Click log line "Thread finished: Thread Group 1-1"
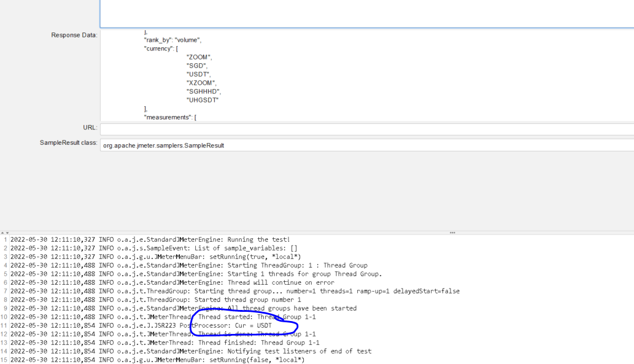Viewport: 634px width, 364px height. 165,343
